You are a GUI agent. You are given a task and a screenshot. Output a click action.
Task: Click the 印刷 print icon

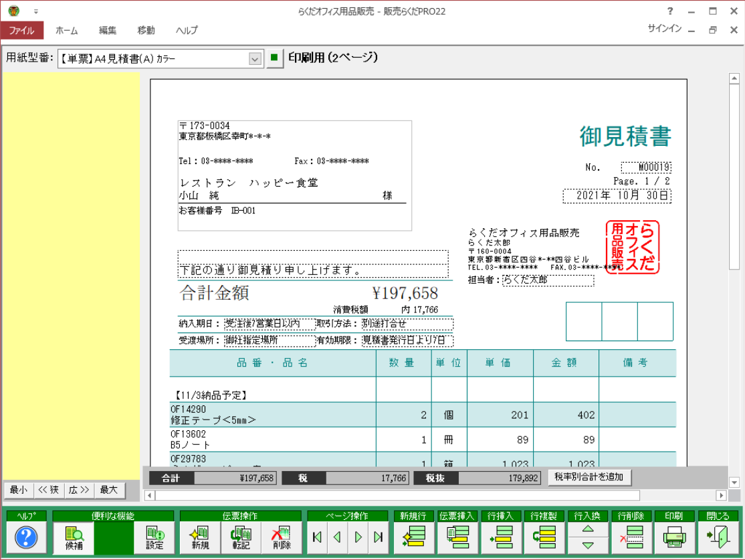(x=675, y=537)
